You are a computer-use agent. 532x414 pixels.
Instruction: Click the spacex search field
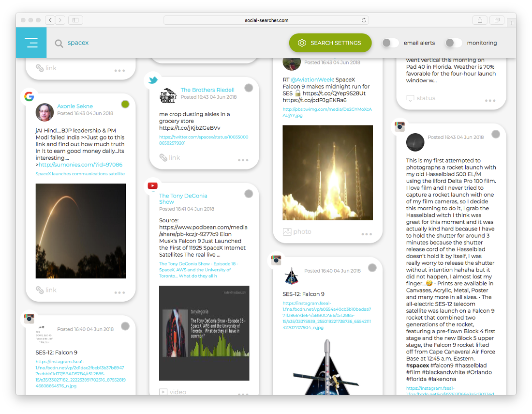click(x=78, y=43)
